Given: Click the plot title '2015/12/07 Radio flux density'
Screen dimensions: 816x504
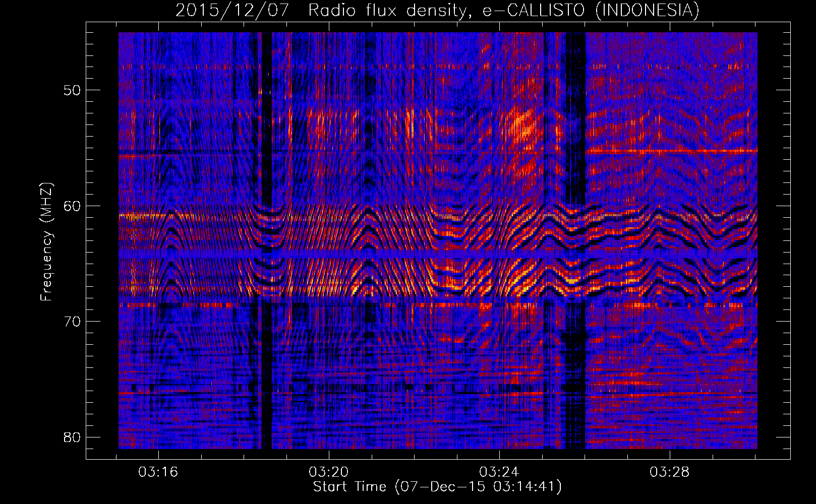Looking at the screenshot, I should pyautogui.click(x=437, y=10).
